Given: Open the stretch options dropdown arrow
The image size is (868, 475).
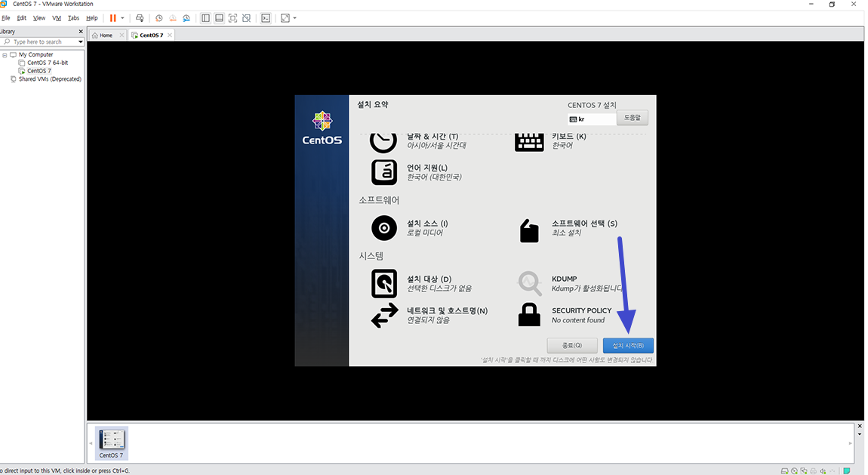Looking at the screenshot, I should point(294,18).
